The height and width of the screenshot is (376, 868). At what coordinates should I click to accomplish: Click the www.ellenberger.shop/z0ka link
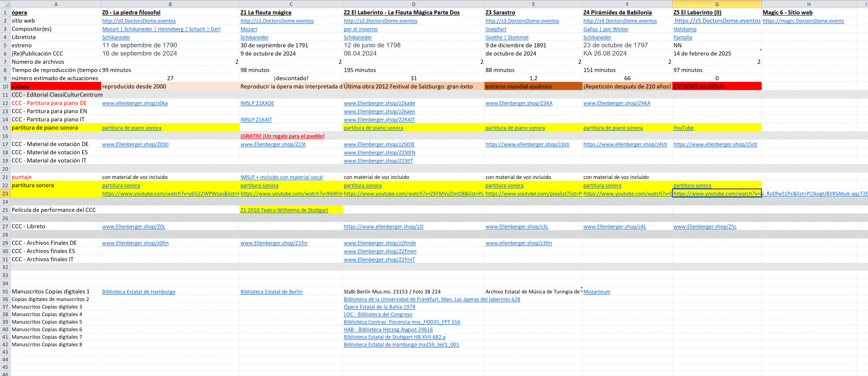coord(135,103)
